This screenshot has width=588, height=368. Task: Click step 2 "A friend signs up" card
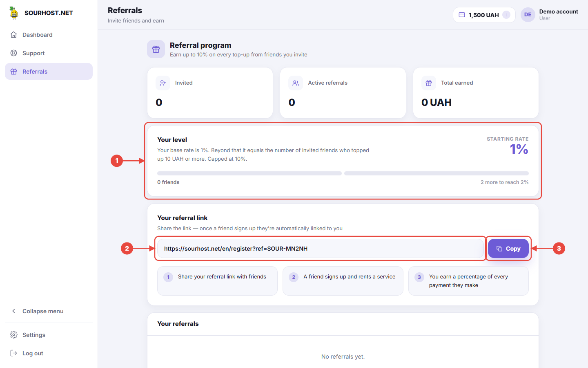tap(343, 281)
